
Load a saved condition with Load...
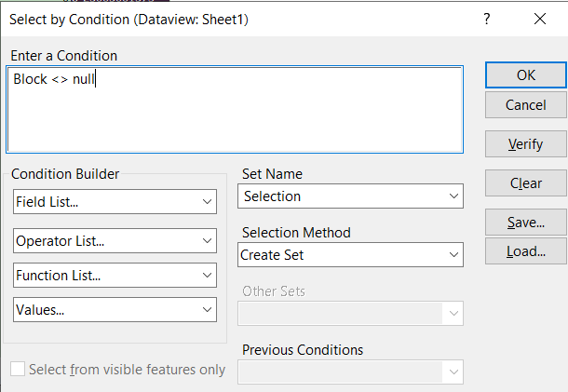coord(525,250)
